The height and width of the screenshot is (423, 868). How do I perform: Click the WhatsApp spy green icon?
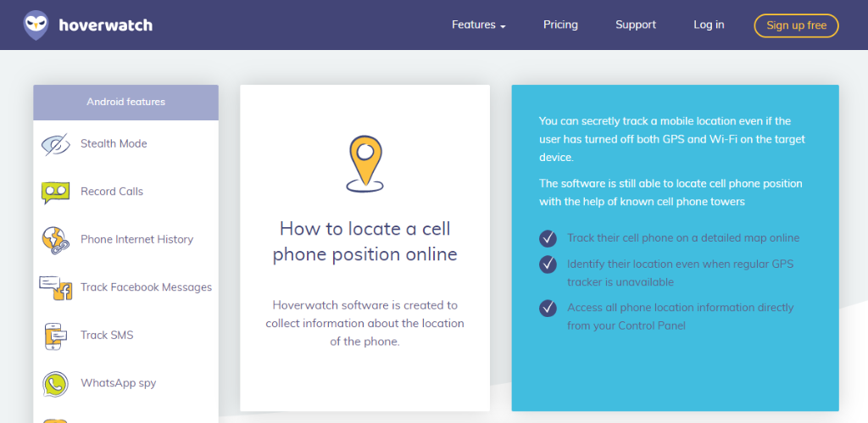click(55, 384)
